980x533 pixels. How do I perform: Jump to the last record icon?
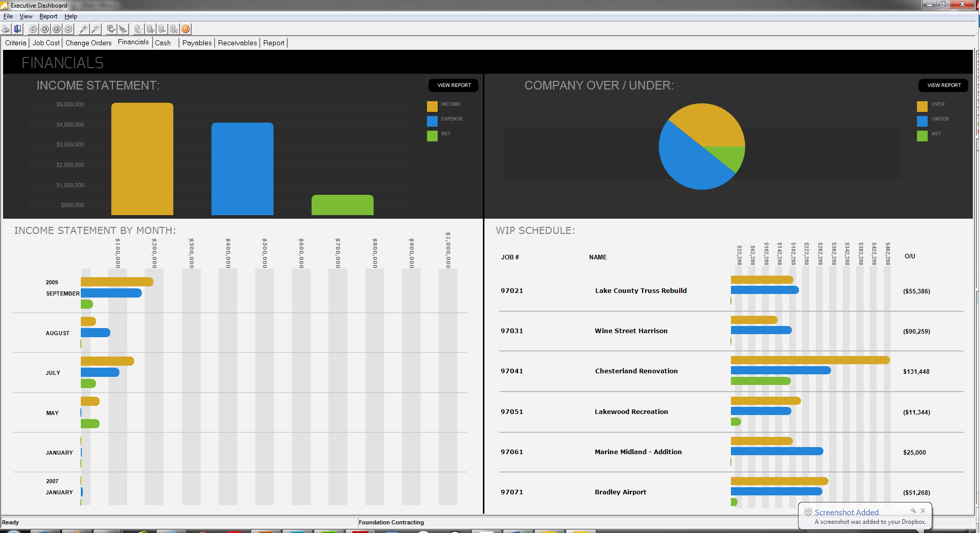[68, 29]
